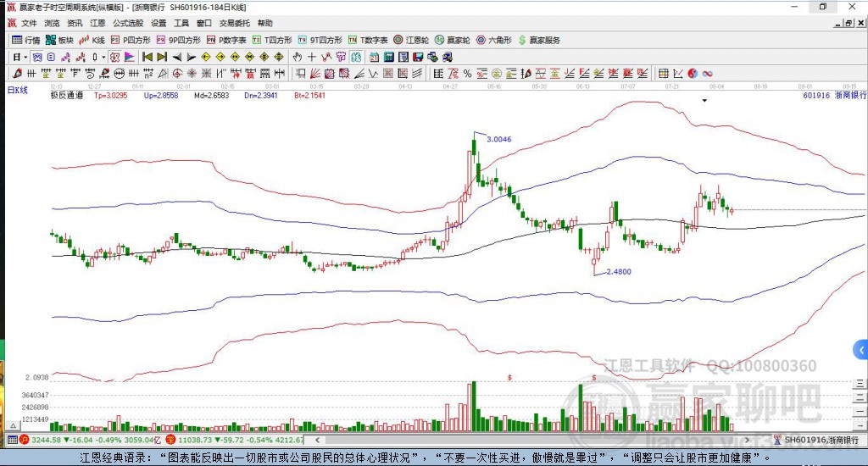This screenshot has height=466, width=868.
Task: Open the 窗口 menu
Action: click(204, 23)
